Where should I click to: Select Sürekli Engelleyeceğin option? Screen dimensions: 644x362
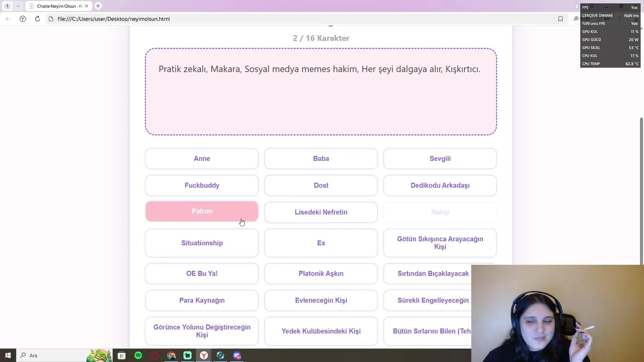pyautogui.click(x=428, y=300)
